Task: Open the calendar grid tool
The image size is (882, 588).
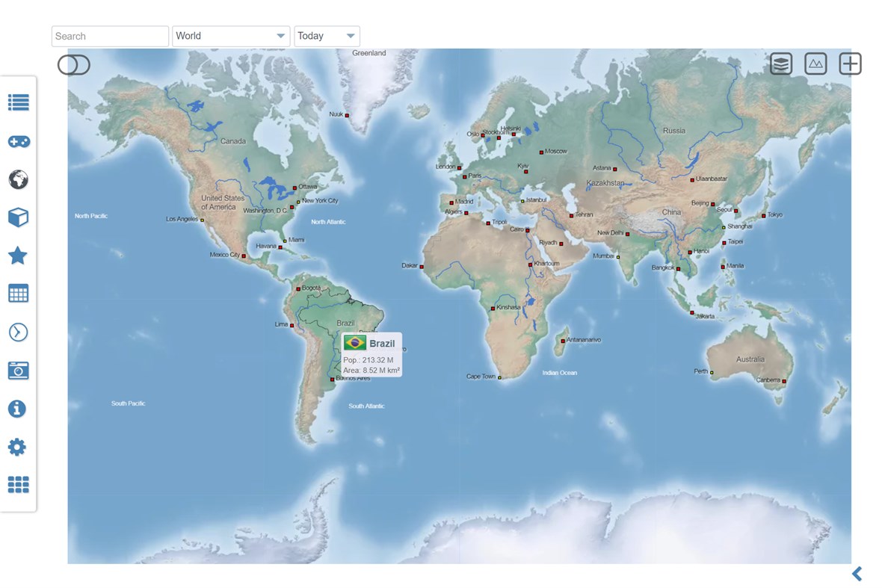Action: pyautogui.click(x=18, y=294)
